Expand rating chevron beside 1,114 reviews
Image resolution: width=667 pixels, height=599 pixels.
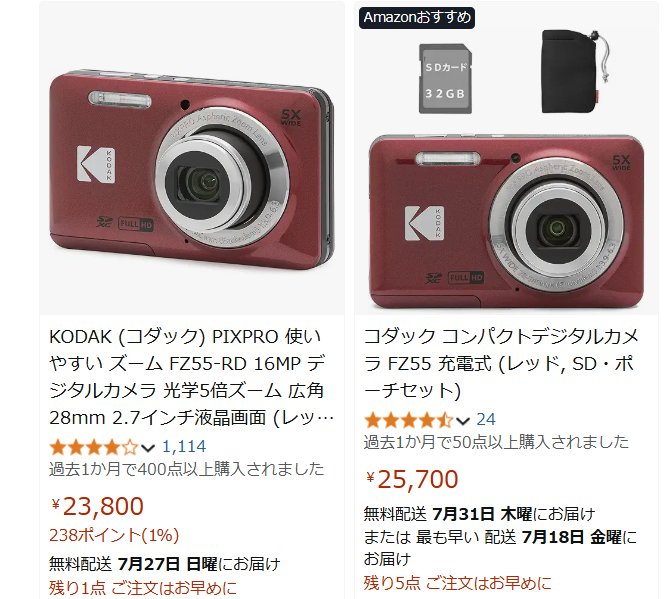tap(148, 448)
